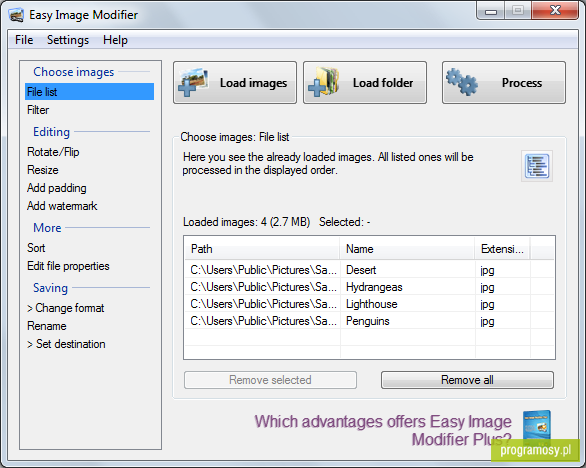Select the Hydrangeas row in the file list
586x468 pixels.
[369, 287]
